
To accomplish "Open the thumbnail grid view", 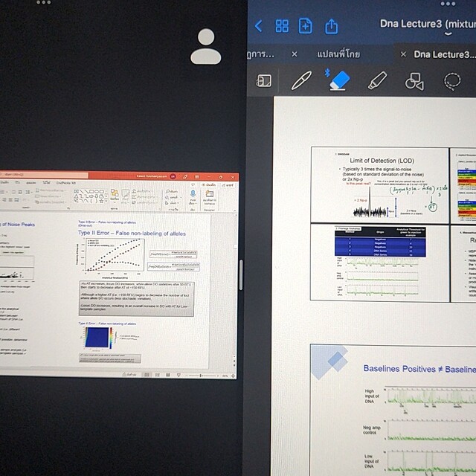I will tap(282, 26).
